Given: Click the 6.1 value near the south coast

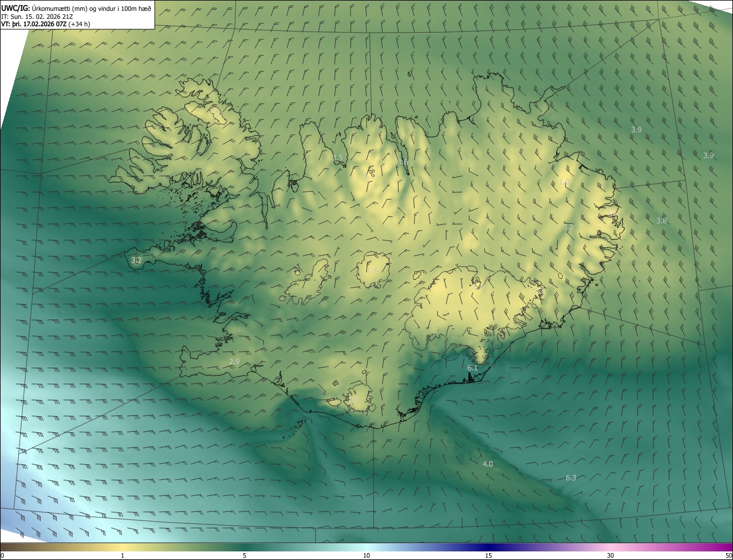Looking at the screenshot, I should click(x=472, y=368).
